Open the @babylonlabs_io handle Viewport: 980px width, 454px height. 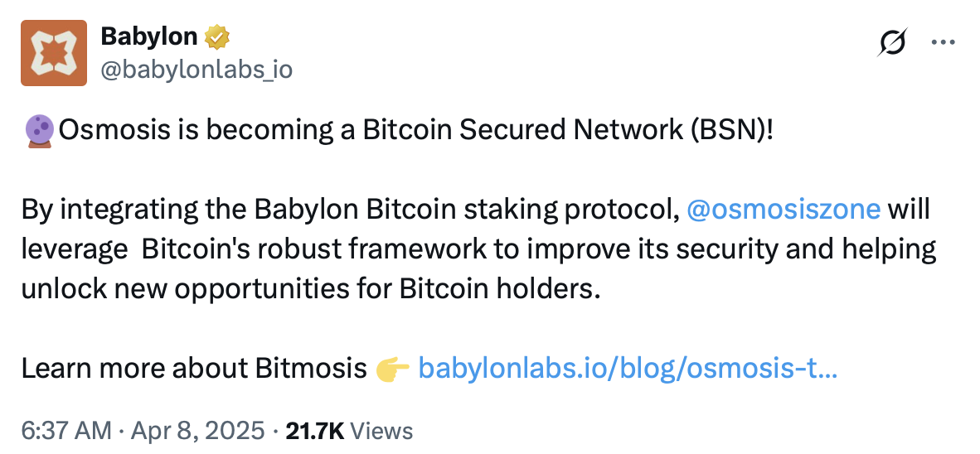(x=196, y=70)
